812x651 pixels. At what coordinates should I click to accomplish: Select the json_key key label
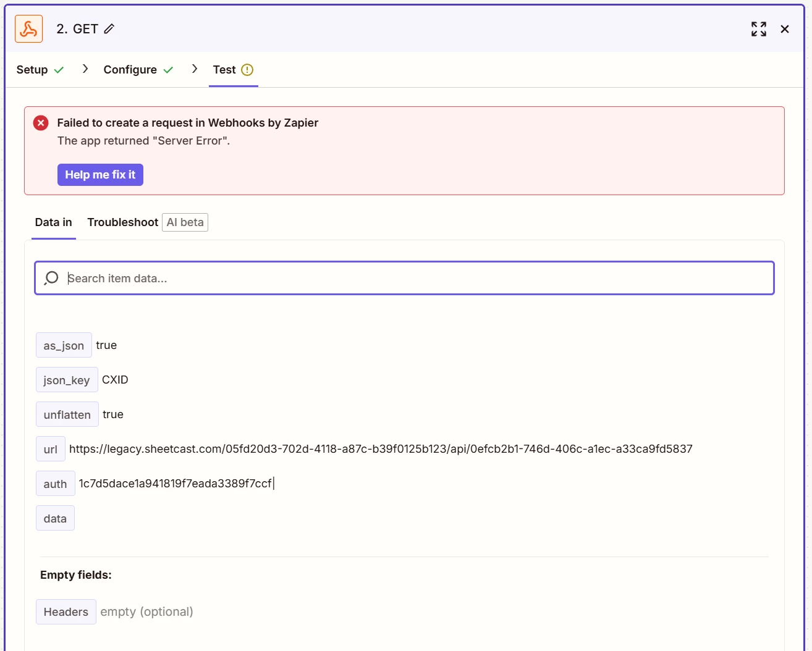(x=67, y=380)
